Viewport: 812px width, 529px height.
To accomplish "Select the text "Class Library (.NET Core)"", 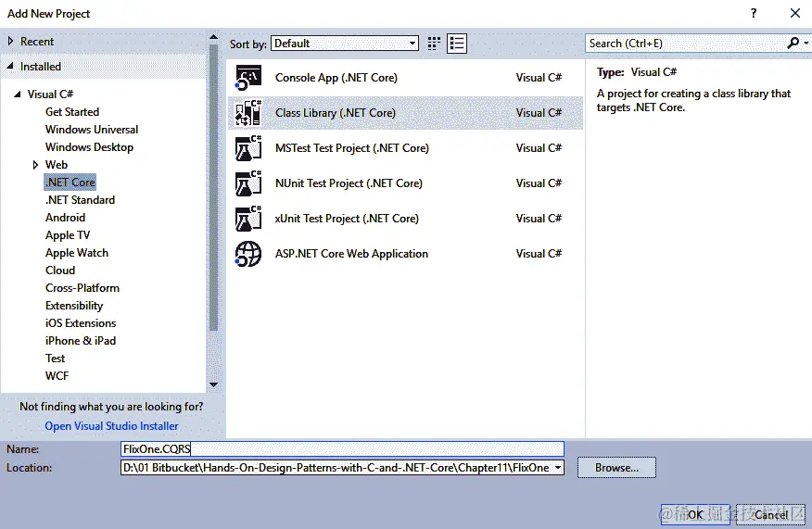I will pos(335,113).
